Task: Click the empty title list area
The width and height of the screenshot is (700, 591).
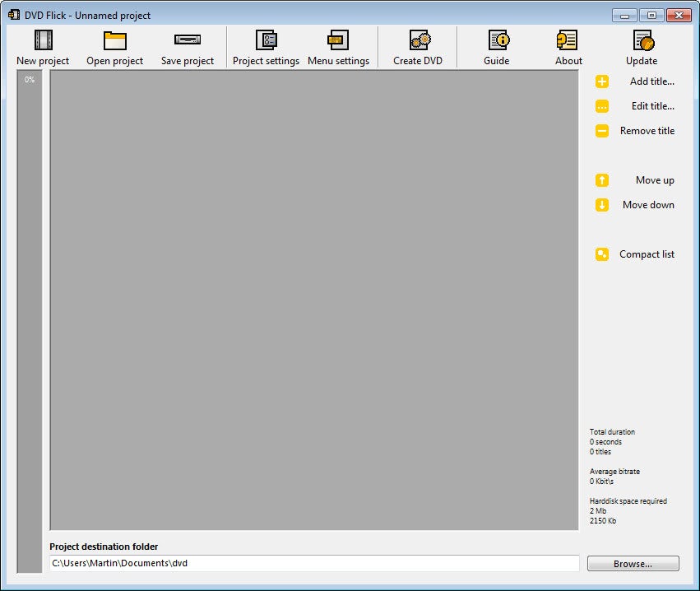Action: pyautogui.click(x=313, y=296)
